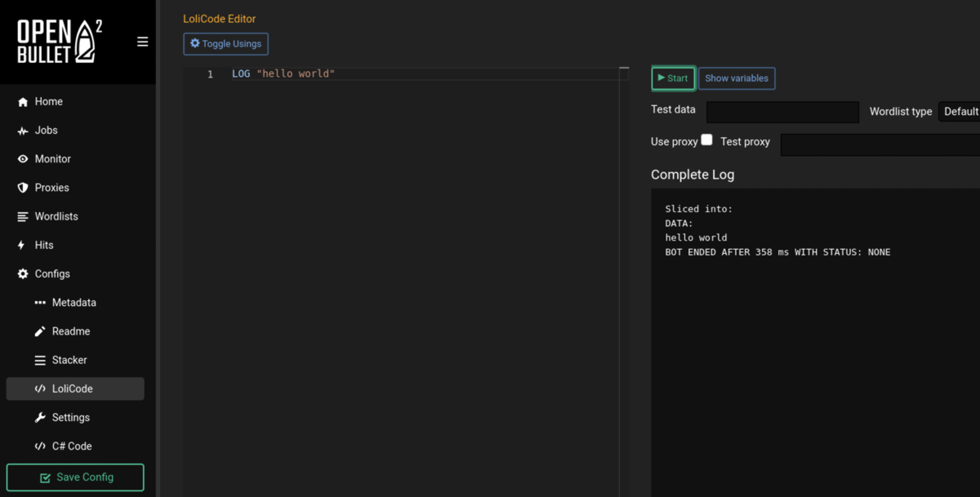The height and width of the screenshot is (497, 980).
Task: Select the LoliCode menu item
Action: (75, 388)
